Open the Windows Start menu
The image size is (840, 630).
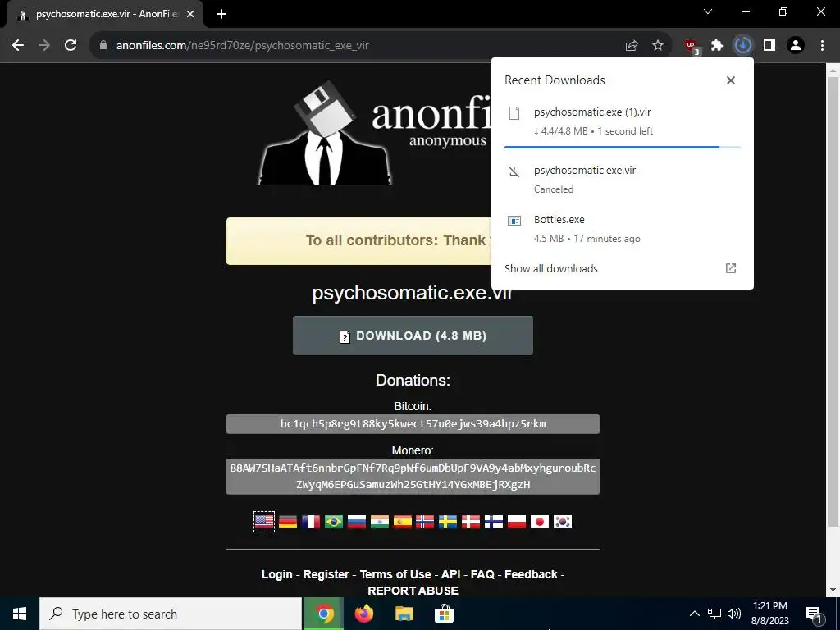pos(20,614)
